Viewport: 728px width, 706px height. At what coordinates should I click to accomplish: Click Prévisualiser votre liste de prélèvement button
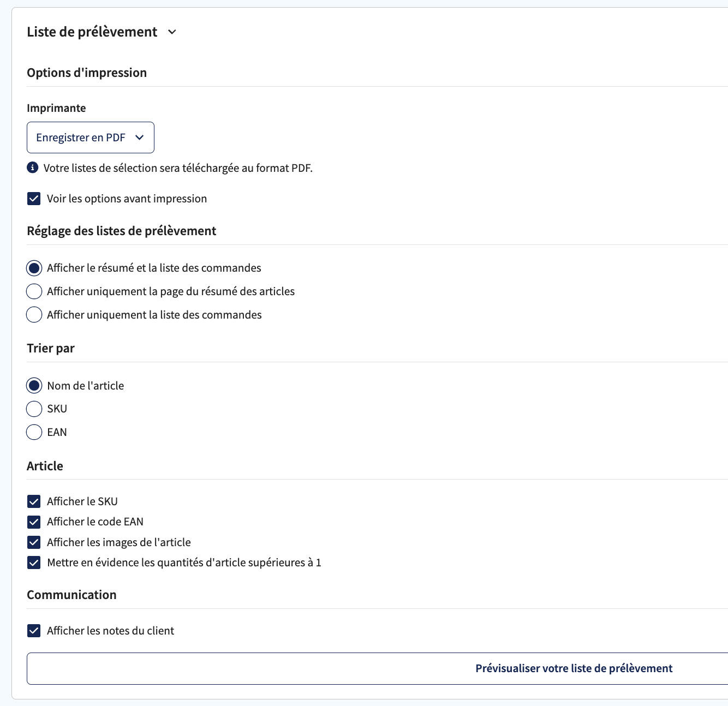[377, 668]
